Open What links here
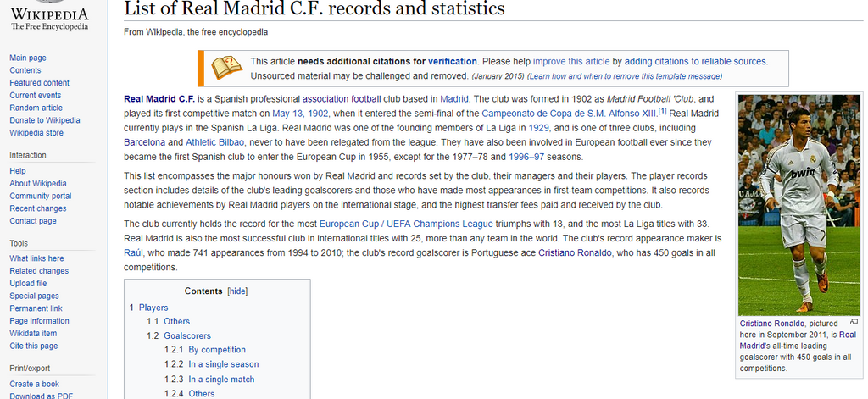The width and height of the screenshot is (868, 399). [36, 258]
